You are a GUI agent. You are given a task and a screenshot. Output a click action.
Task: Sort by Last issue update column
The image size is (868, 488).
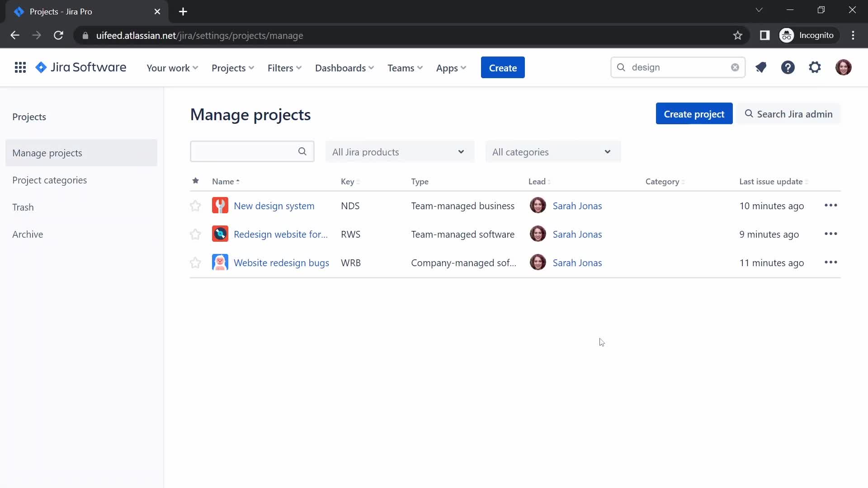(774, 181)
